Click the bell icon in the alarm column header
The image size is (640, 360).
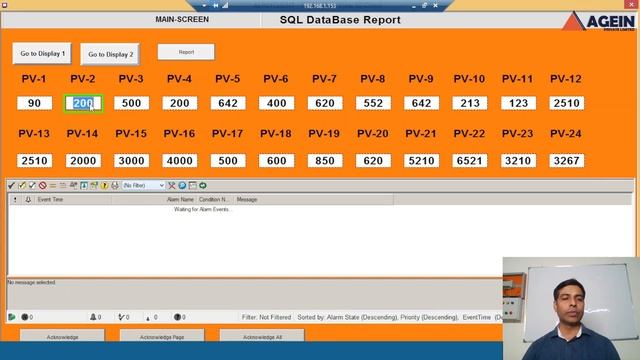(28, 200)
